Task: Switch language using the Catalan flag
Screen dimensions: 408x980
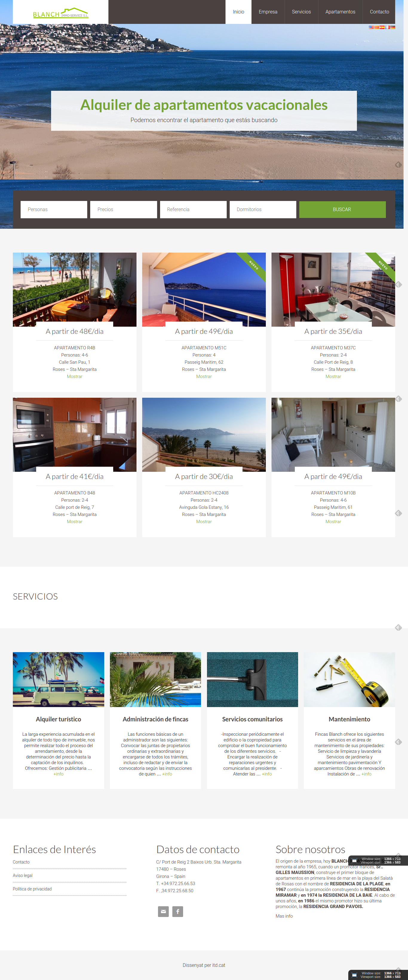Action: [377, 27]
